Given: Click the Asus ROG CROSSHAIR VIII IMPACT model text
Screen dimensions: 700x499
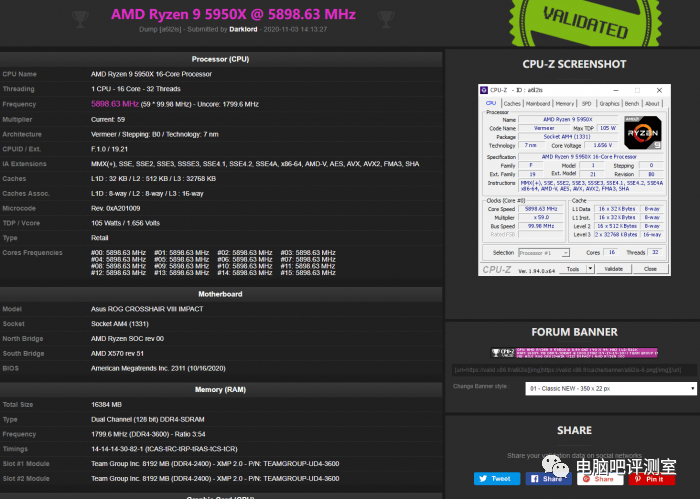Looking at the screenshot, I should (x=147, y=309).
